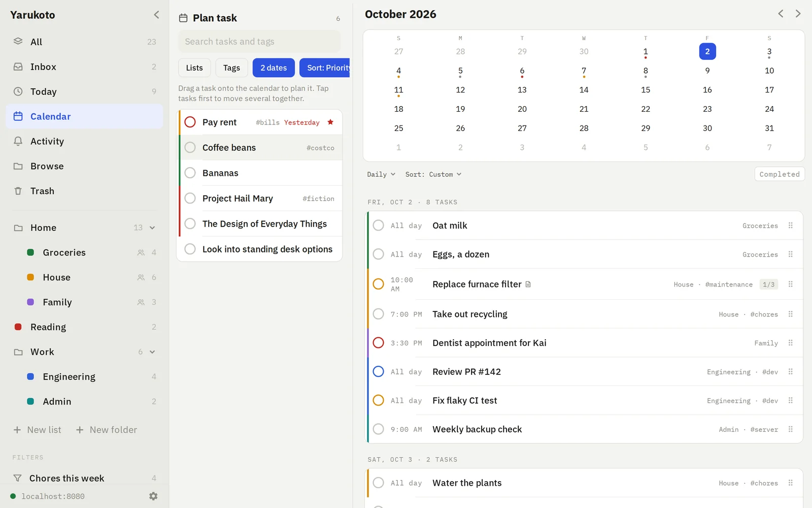Image resolution: width=812 pixels, height=508 pixels.
Task: Open the All tasks view
Action: pyautogui.click(x=84, y=42)
